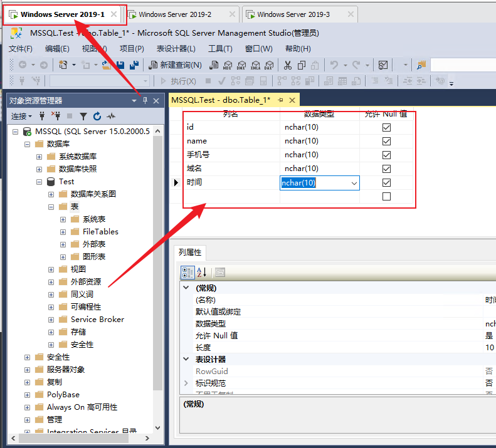The height and width of the screenshot is (448, 496).
Task: Click the XMLA query icon
Action: (255, 65)
